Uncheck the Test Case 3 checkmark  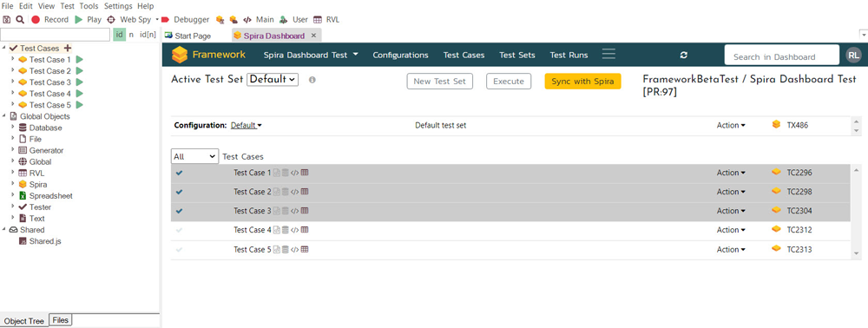coord(179,211)
